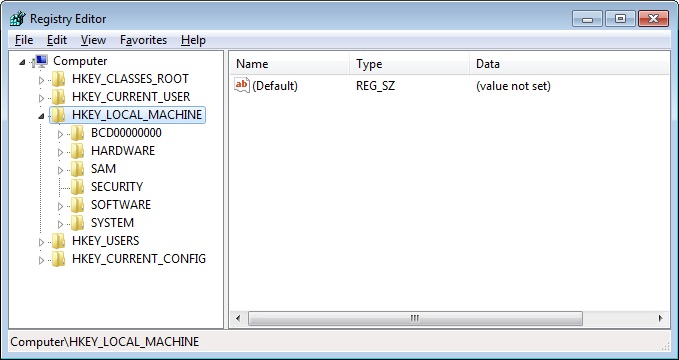
Task: Expand the HARDWARE subkey
Action: coord(61,152)
